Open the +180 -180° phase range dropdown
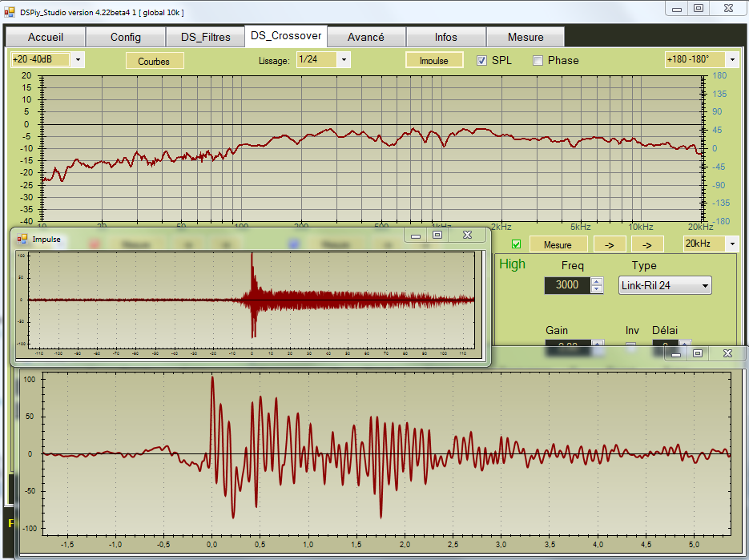 coord(732,60)
